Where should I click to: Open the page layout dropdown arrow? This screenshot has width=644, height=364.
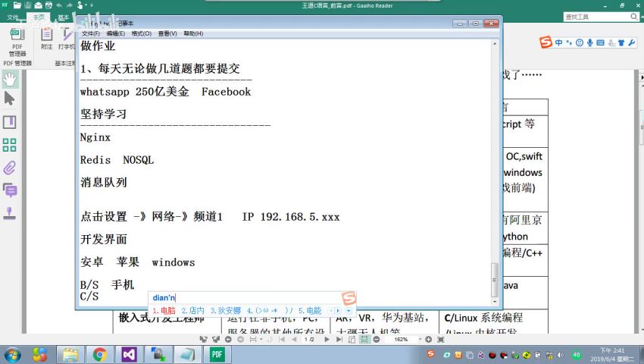(x=261, y=339)
